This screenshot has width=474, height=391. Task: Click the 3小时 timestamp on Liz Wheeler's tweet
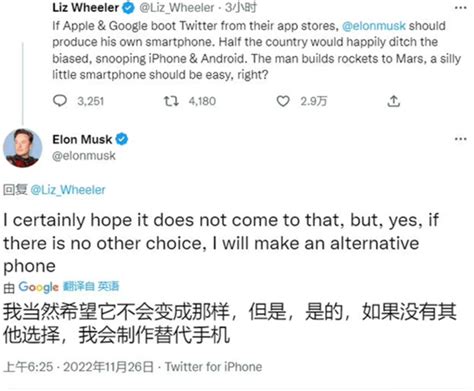pos(241,8)
